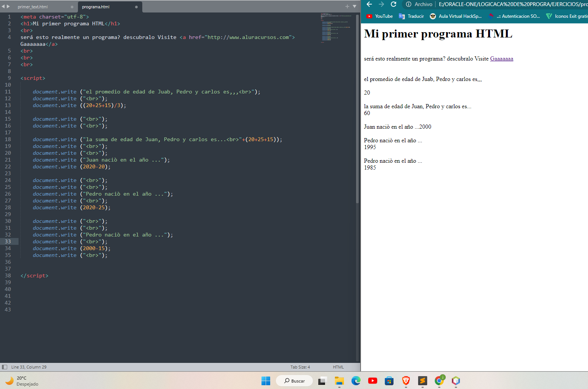The image size is (588, 389).
Task: Open the HTML syntax selector in status bar
Action: pos(338,367)
